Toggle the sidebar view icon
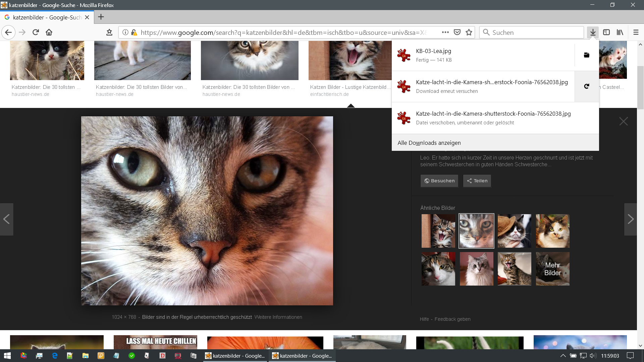Screen dimensions: 644x362 606,32
